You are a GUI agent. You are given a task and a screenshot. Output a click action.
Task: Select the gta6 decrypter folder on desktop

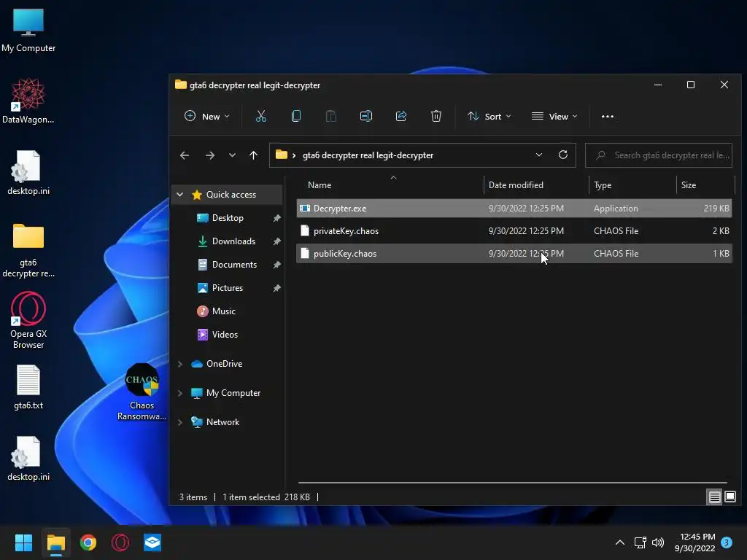point(28,250)
